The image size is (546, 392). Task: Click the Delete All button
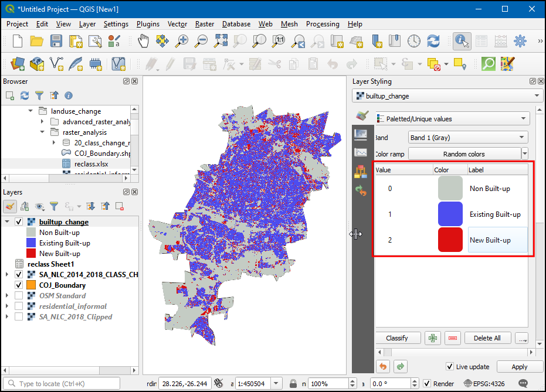click(487, 338)
